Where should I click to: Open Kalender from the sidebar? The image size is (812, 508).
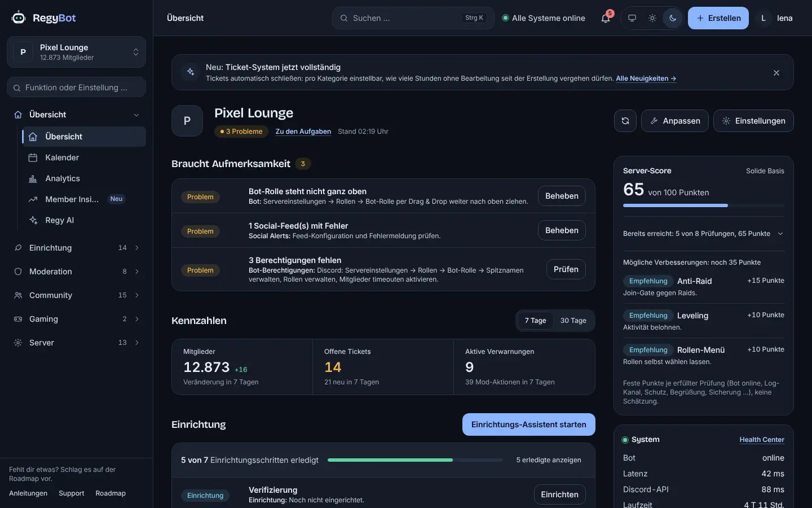[83, 157]
